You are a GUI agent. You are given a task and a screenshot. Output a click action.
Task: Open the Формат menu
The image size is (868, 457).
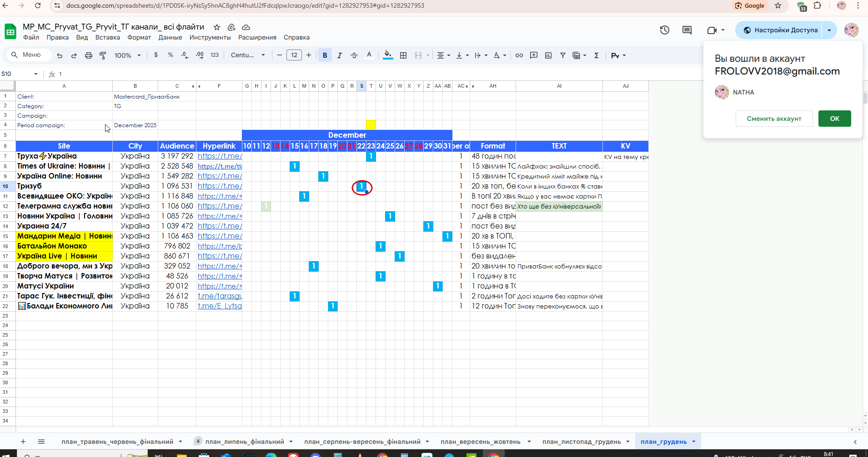[x=139, y=37]
